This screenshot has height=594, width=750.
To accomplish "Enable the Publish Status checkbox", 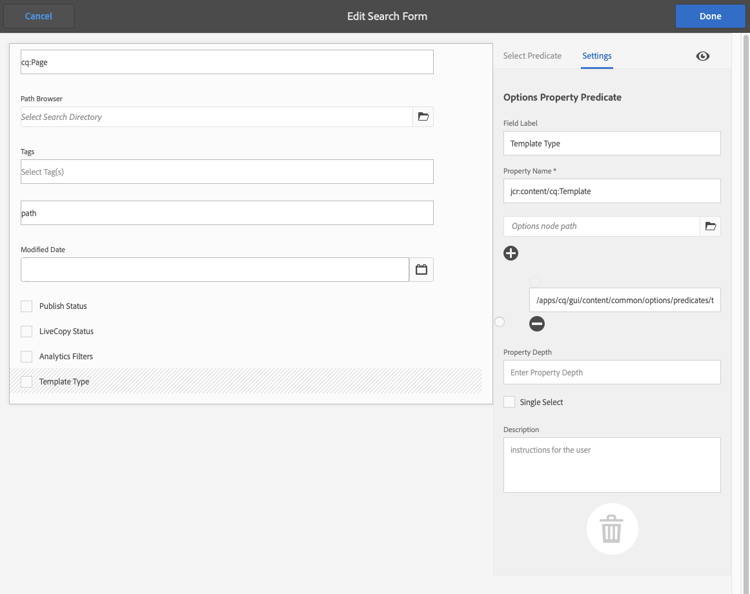I will point(27,306).
